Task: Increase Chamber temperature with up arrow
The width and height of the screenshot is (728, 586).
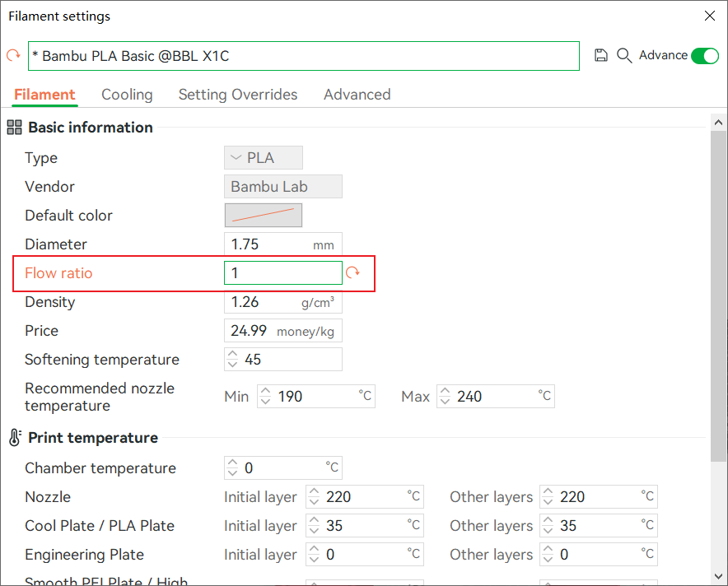Action: 232,463
